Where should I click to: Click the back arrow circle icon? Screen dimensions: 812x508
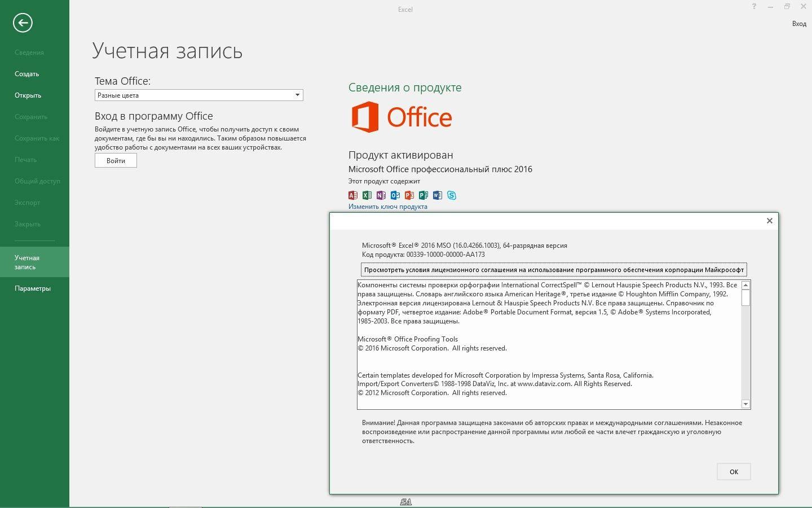coord(23,23)
